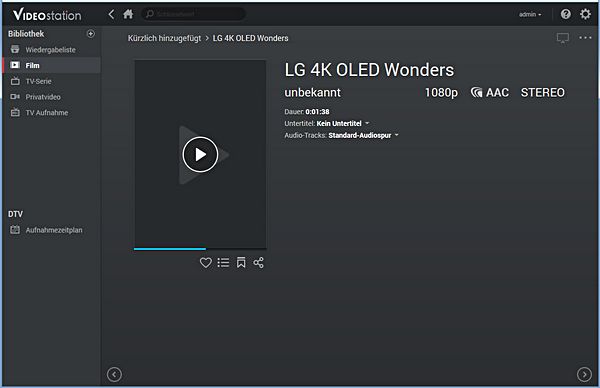Click the video poster thumbnail
Image resolution: width=600 pixels, height=388 pixels.
pyautogui.click(x=200, y=154)
